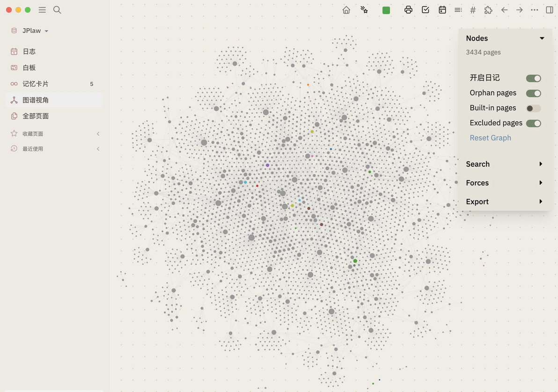Image resolution: width=558 pixels, height=392 pixels.
Task: Click the purple node in graph
Action: pos(267,165)
